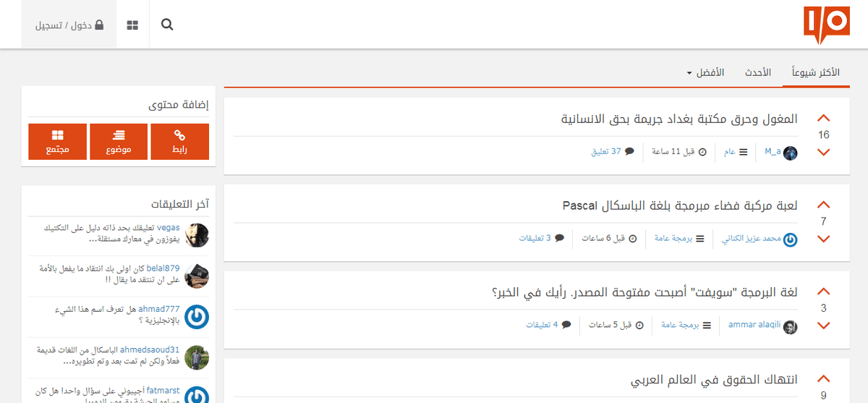Open the Pascal spaceship game post title

(x=680, y=205)
